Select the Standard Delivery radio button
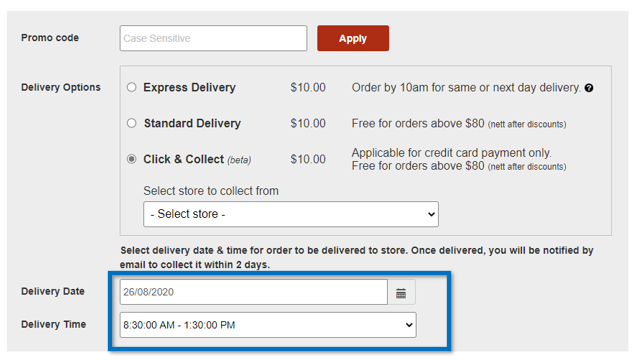Image resolution: width=637 pixels, height=363 pixels. click(132, 123)
